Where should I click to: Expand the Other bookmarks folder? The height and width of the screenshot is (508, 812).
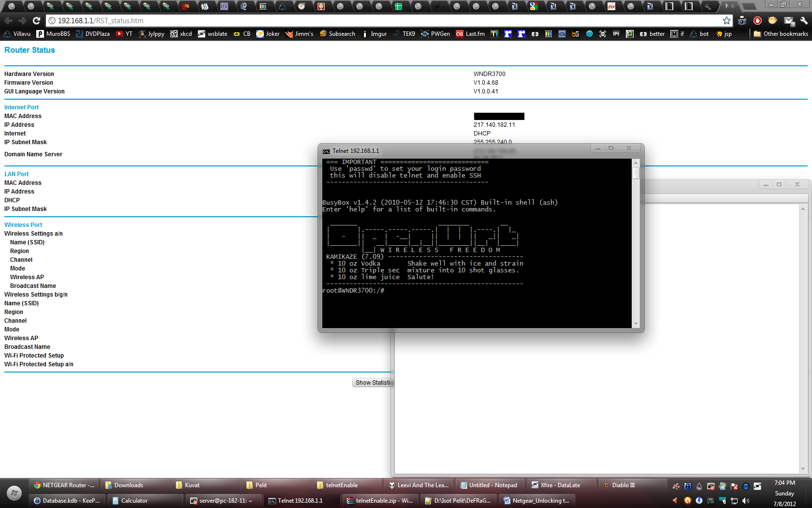[x=781, y=34]
